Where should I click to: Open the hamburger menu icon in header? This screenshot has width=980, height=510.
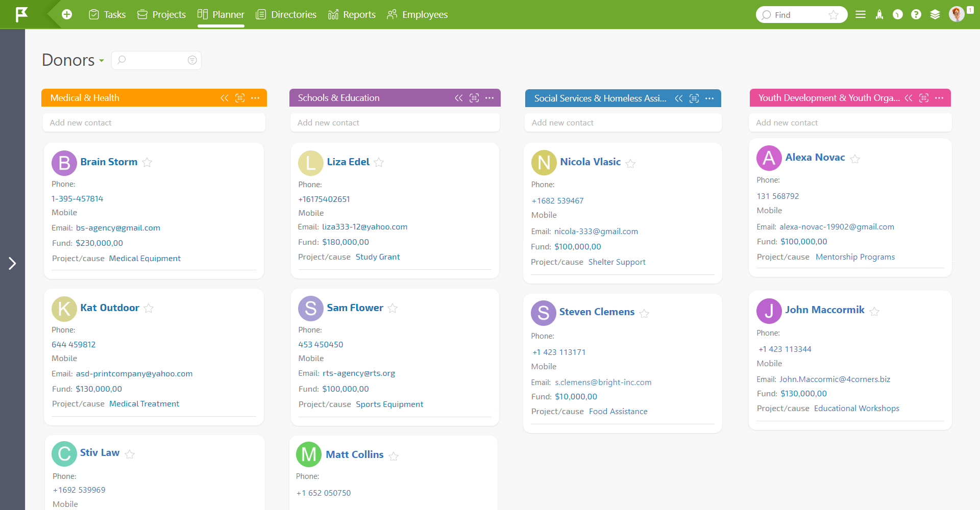point(861,14)
